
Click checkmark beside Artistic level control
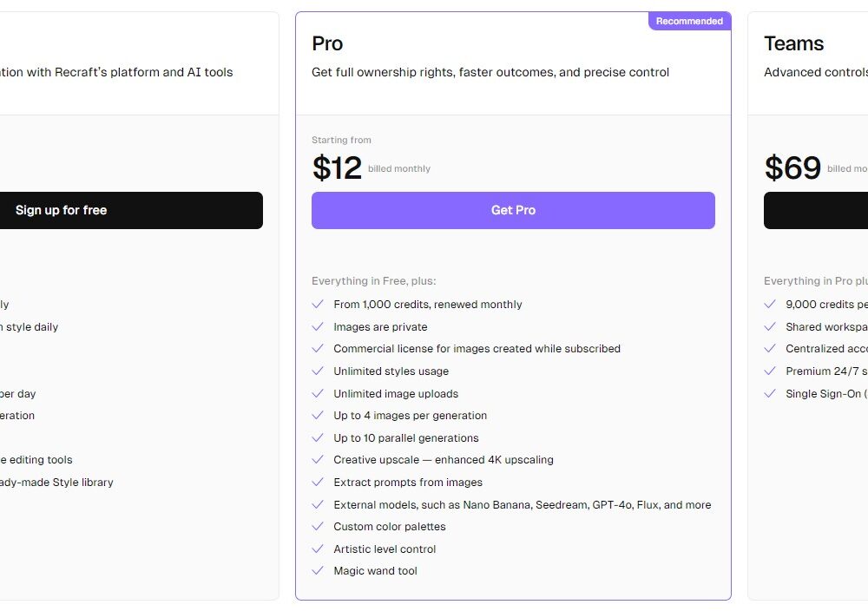coord(318,549)
